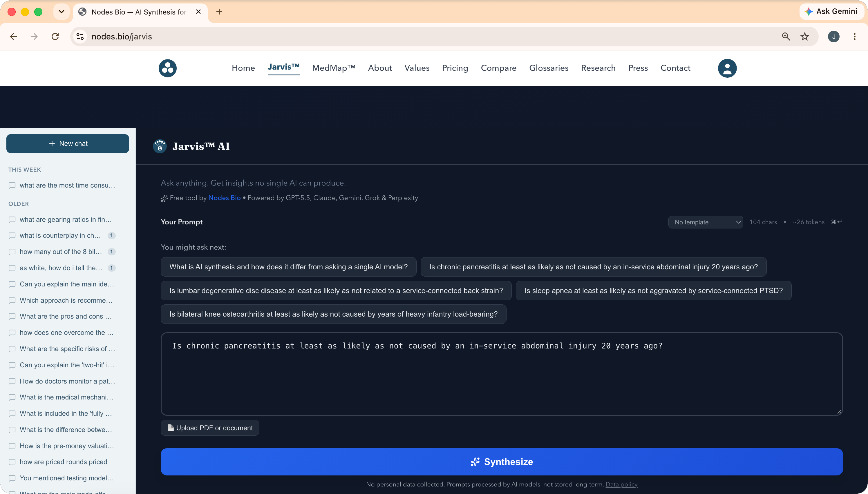Open Chrome profile J avatar

[833, 36]
